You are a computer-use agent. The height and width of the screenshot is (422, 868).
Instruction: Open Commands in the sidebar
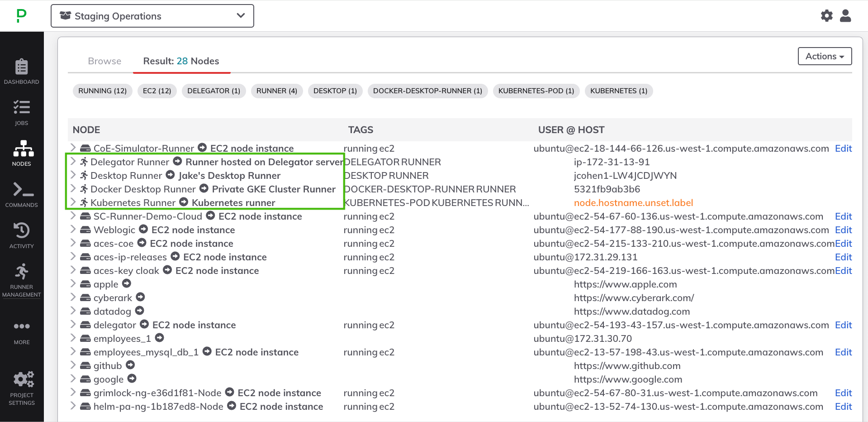(22, 195)
